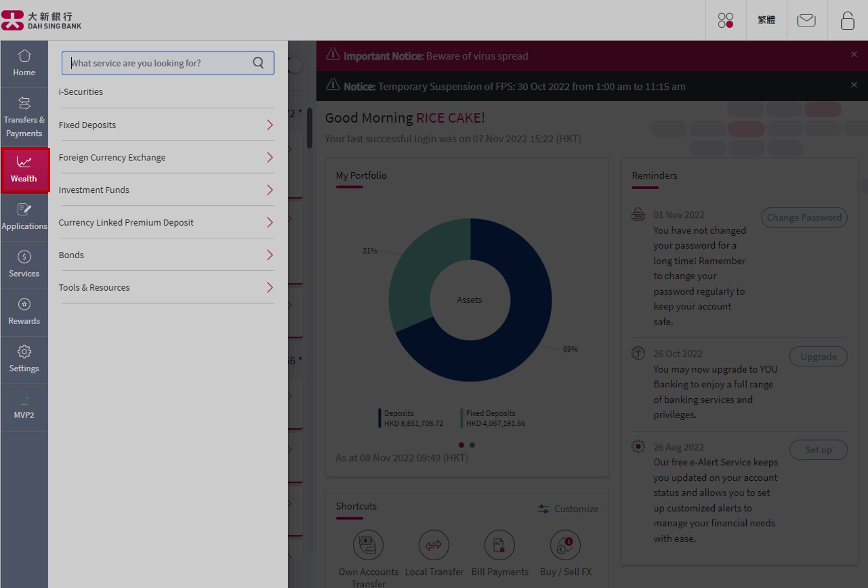Image resolution: width=868 pixels, height=588 pixels.
Task: Show second portfolio chart page dot
Action: [x=472, y=445]
